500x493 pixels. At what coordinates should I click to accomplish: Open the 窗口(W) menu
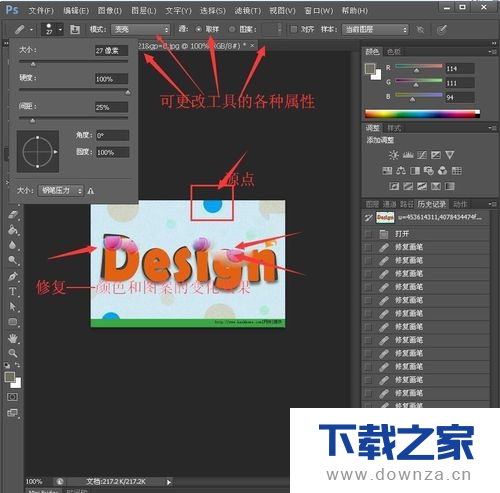pos(319,11)
